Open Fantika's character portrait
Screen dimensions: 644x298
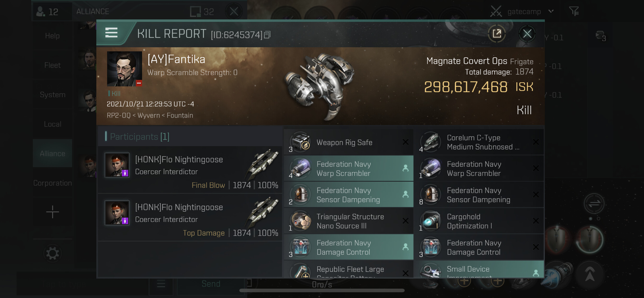125,69
